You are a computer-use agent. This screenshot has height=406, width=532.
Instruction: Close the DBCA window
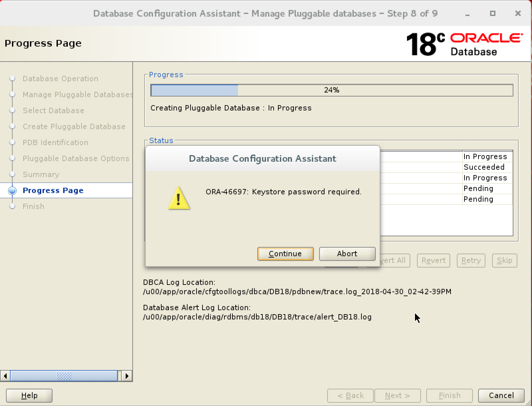(x=518, y=13)
